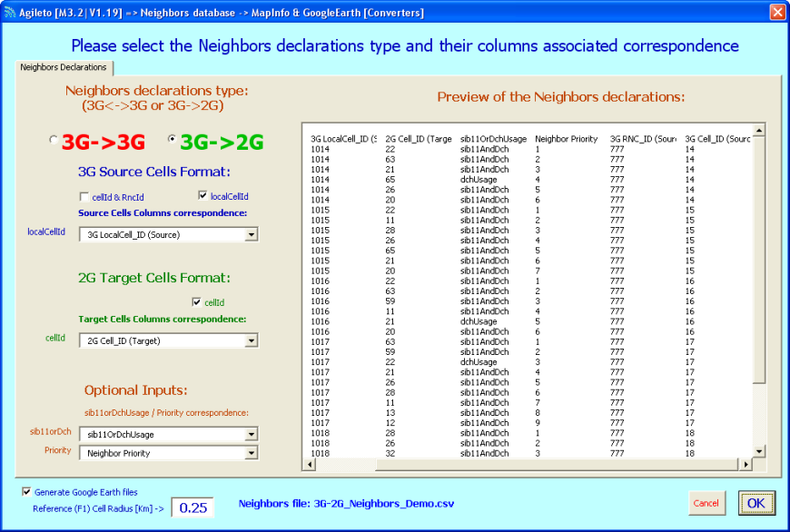
Task: Enable the cellId & RncId checkbox
Action: coord(84,196)
